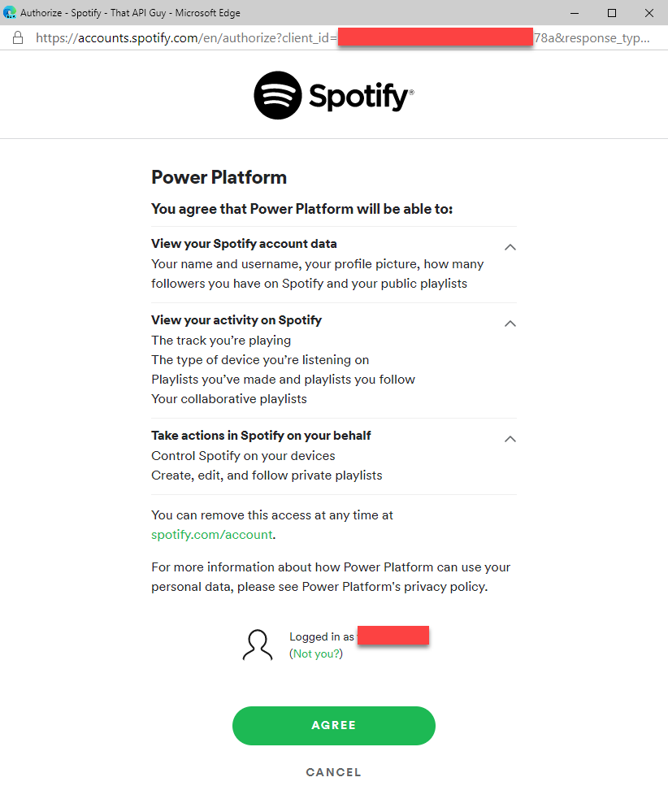
Task: Open the spotify.com/account link
Action: pyautogui.click(x=212, y=535)
